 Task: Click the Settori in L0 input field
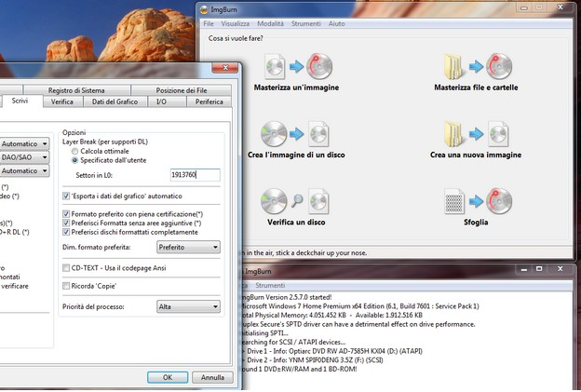click(195, 175)
